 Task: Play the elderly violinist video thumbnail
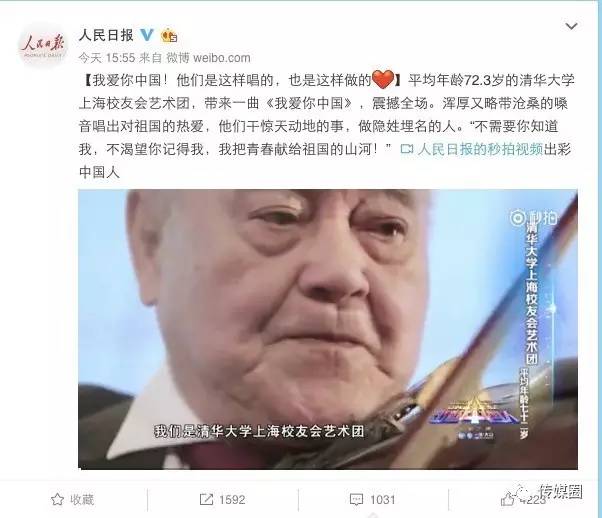(328, 329)
